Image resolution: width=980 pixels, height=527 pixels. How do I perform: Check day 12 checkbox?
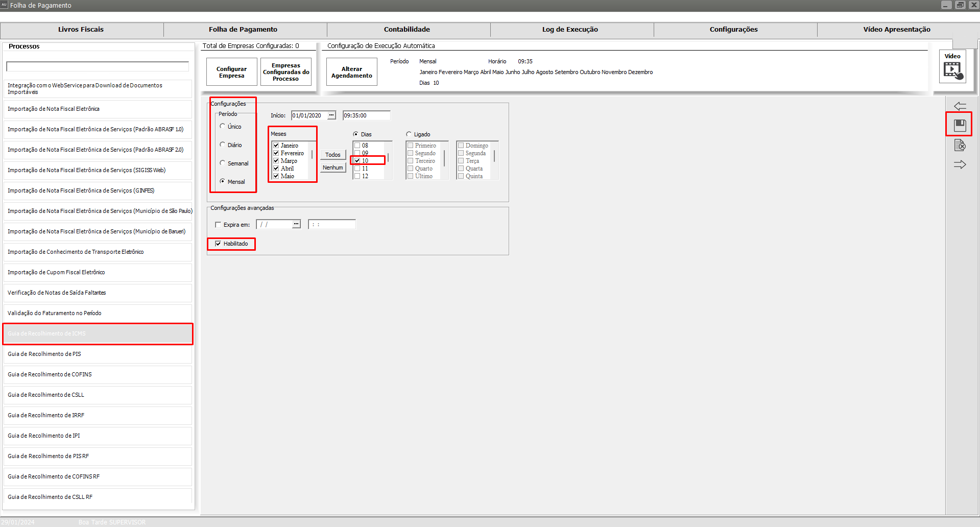click(357, 176)
